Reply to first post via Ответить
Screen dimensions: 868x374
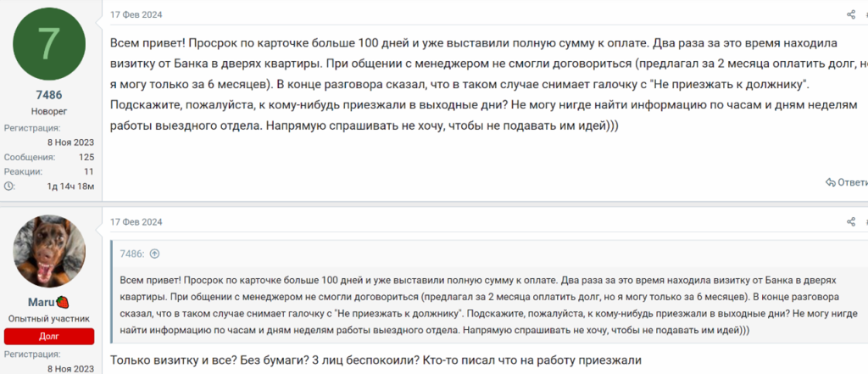tap(846, 182)
